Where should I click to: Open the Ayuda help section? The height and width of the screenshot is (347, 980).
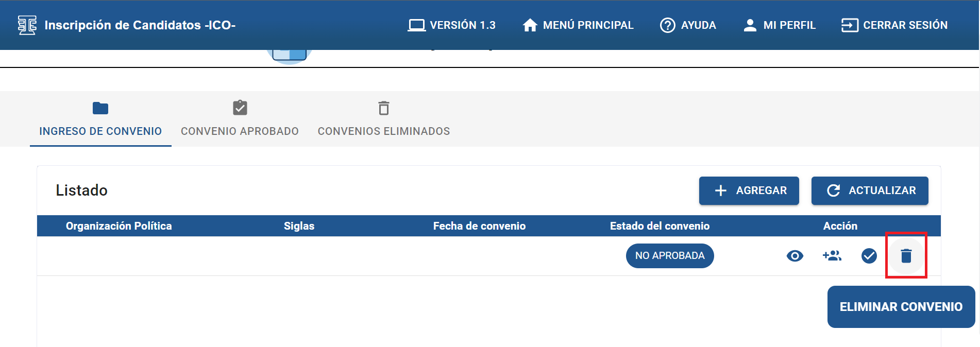(x=688, y=25)
